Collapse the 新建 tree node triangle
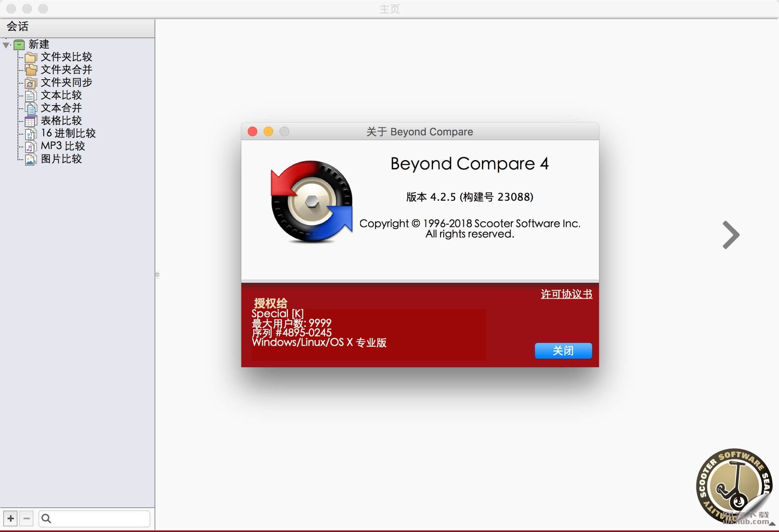 [x=6, y=45]
